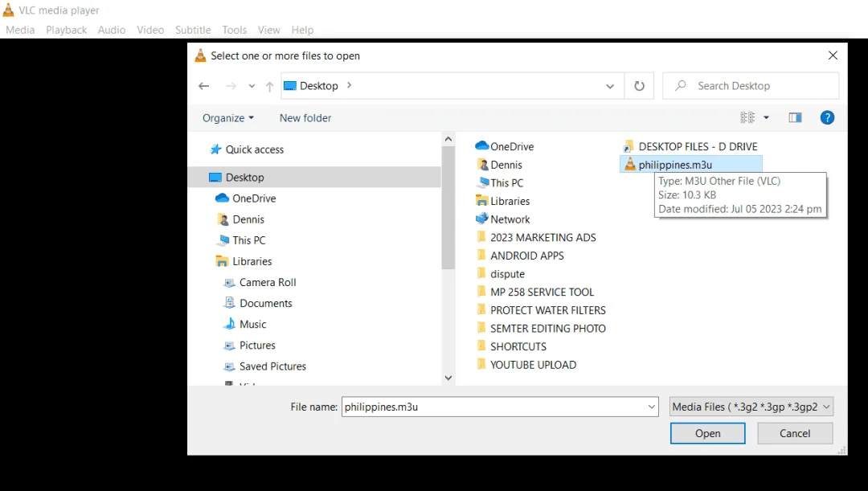
Task: Refresh the Desktop folder listing
Action: [640, 86]
